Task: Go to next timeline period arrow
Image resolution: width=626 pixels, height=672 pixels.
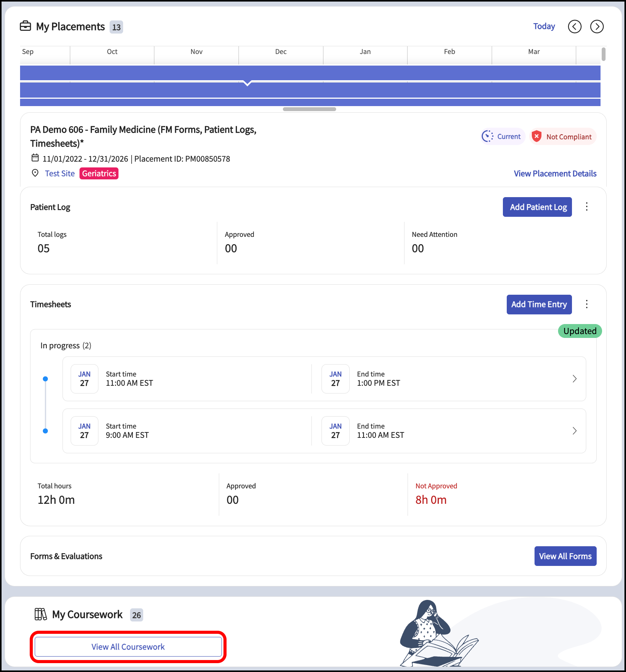Action: (597, 27)
